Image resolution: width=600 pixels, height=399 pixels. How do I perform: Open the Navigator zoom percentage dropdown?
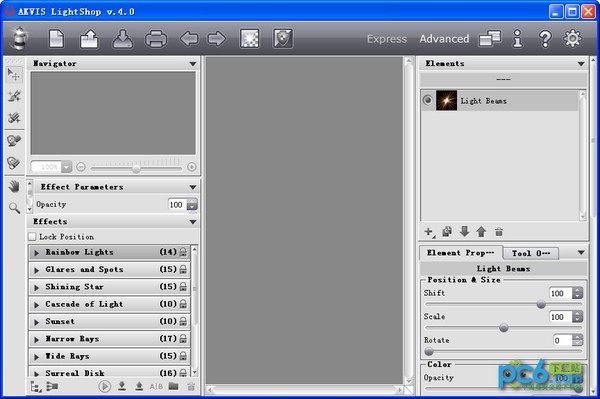67,167
